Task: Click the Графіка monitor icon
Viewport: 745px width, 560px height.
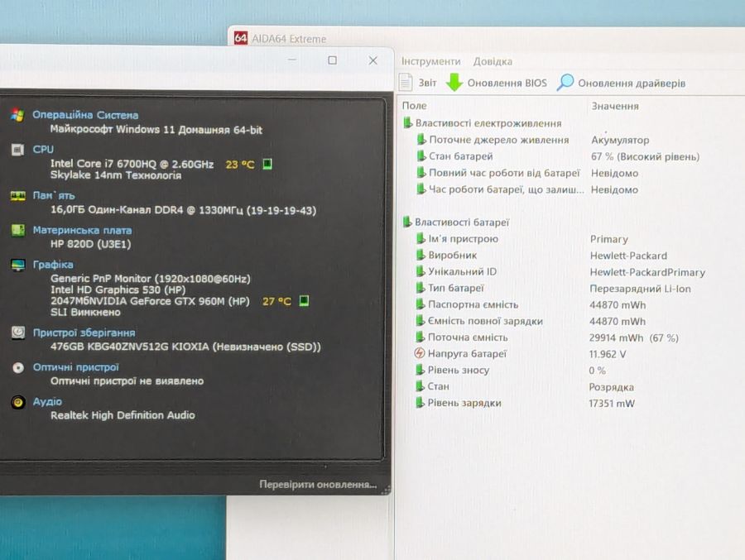Action: 18,265
